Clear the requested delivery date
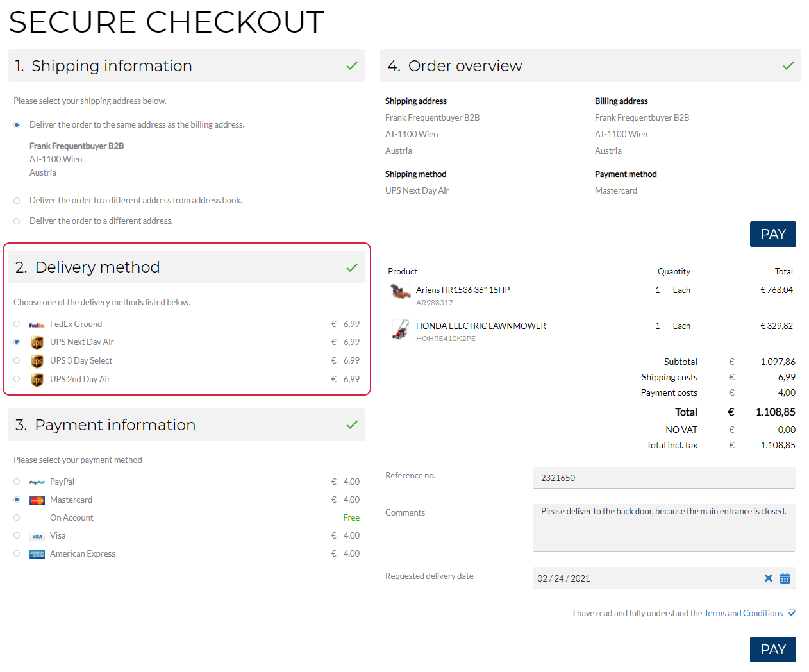Image resolution: width=809 pixels, height=672 pixels. (769, 578)
